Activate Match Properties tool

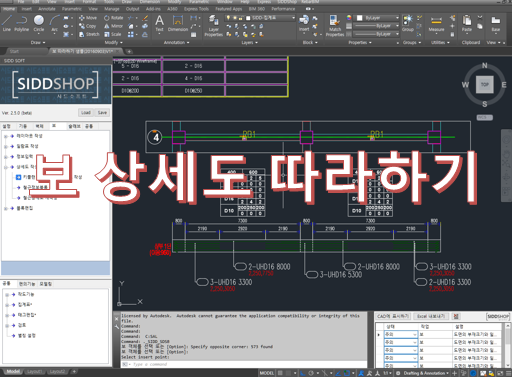coord(335,25)
